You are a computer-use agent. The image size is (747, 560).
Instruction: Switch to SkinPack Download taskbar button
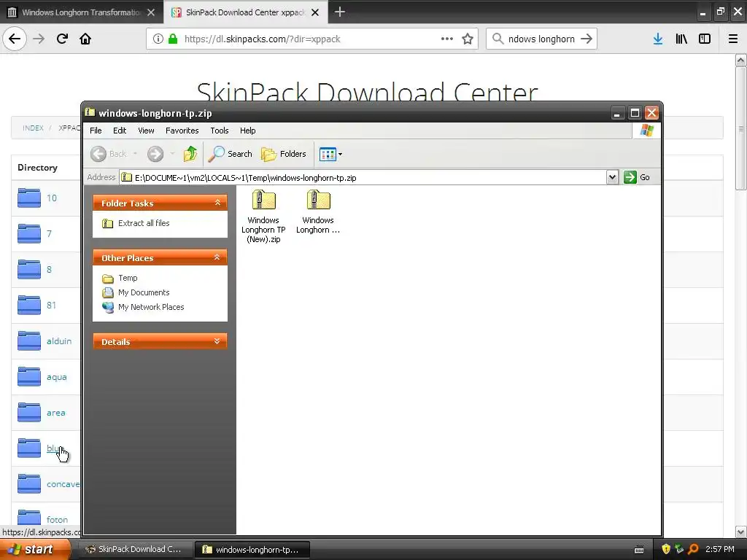(x=135, y=549)
